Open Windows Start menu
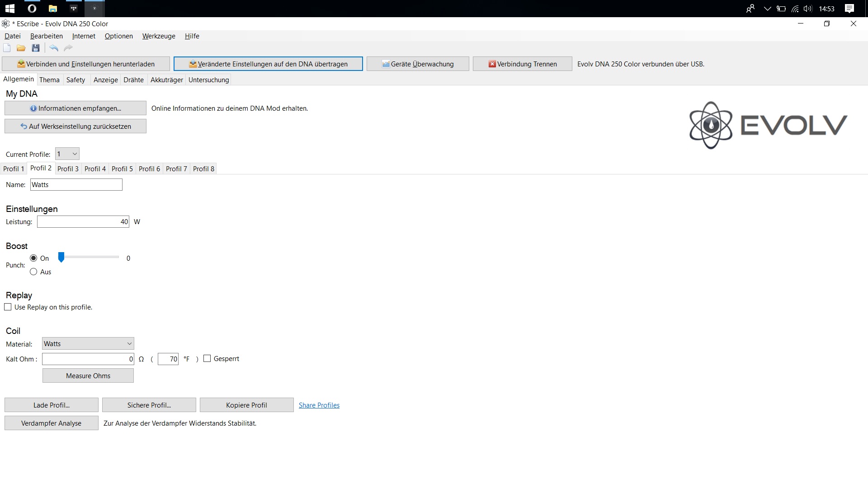 point(9,8)
